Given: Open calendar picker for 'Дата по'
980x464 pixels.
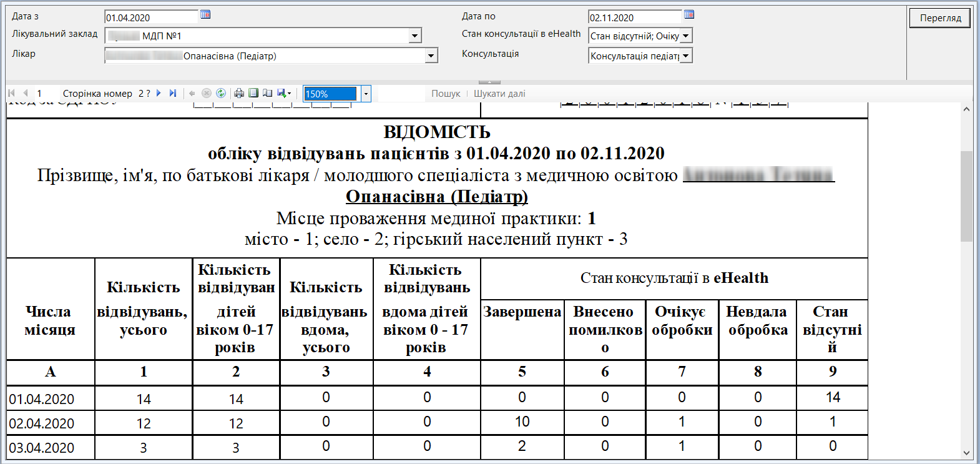Looking at the screenshot, I should pos(689,14).
